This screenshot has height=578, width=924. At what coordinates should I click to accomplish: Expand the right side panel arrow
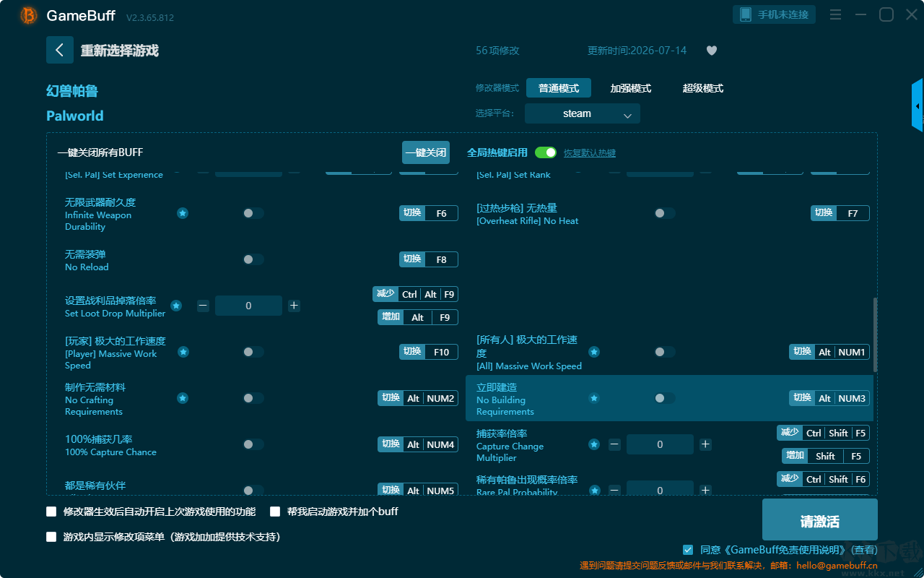[918, 105]
